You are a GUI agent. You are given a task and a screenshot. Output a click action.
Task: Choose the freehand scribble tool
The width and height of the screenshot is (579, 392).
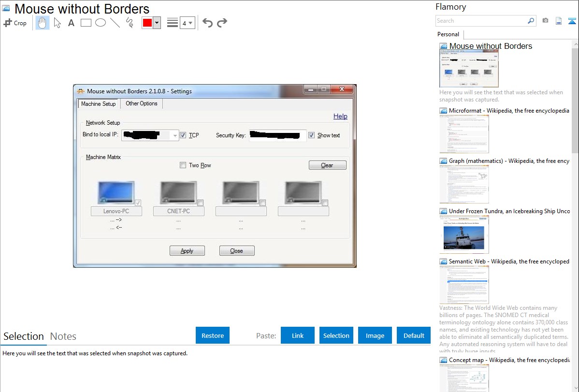pyautogui.click(x=130, y=23)
